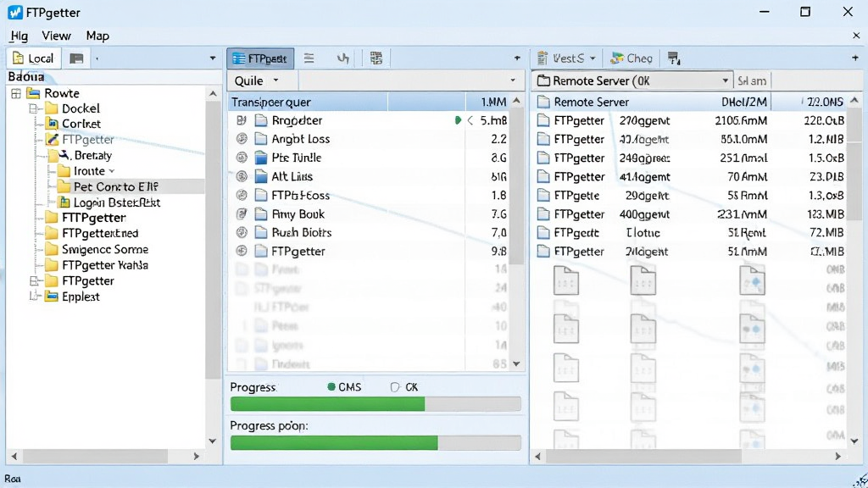This screenshot has width=868, height=488.
Task: Collapse the Dockel tree node
Action: [34, 109]
